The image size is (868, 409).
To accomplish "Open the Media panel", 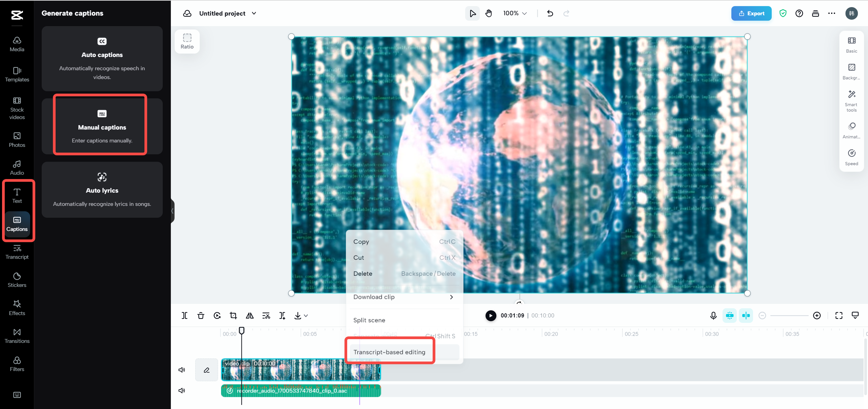I will (17, 44).
